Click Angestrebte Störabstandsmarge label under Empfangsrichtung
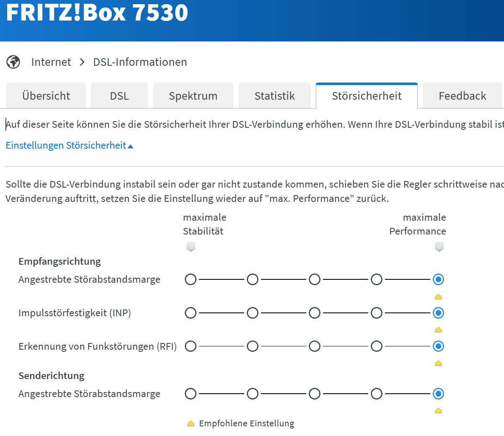The image size is (504, 436). click(89, 279)
